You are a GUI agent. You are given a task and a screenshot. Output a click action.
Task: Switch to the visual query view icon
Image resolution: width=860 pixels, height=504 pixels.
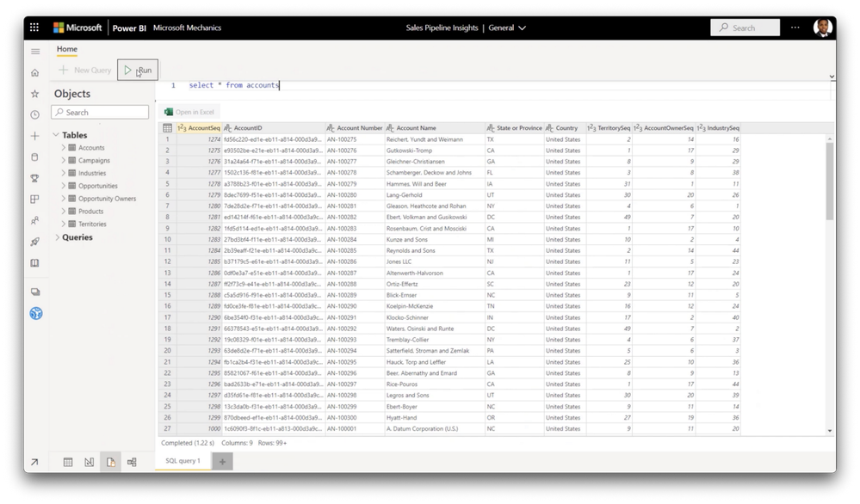tap(90, 462)
